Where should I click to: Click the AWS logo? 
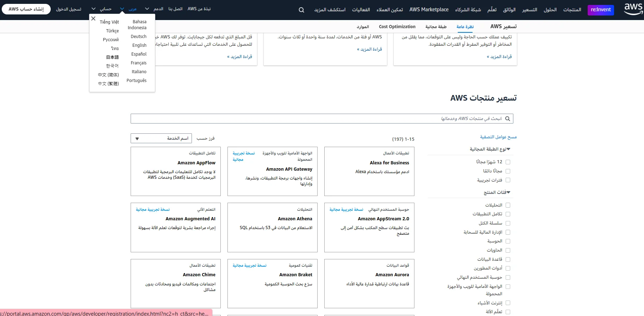[x=633, y=9]
